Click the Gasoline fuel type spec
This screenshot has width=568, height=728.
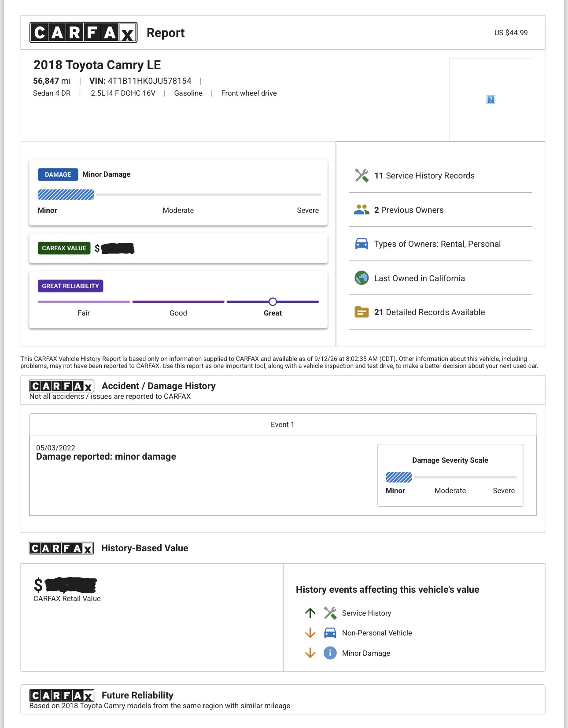pos(188,93)
